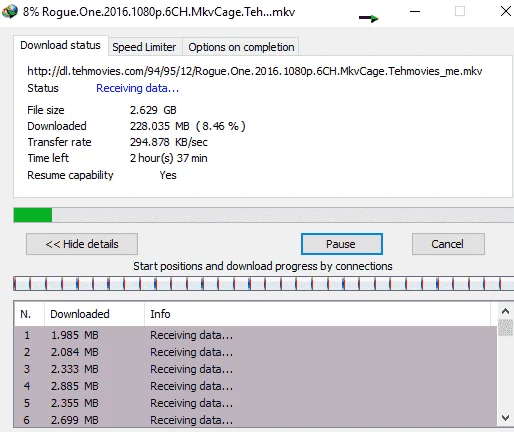Click the green download progress bar
514x432 pixels.
click(x=263, y=215)
